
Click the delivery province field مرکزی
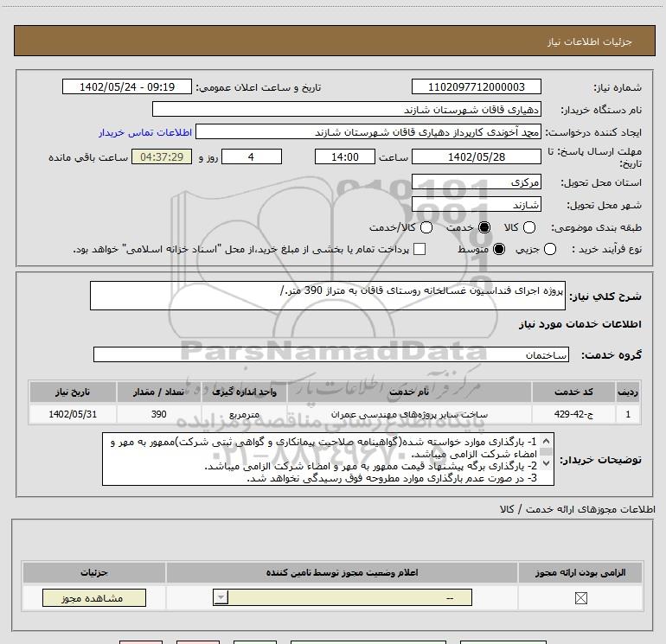click(x=476, y=182)
